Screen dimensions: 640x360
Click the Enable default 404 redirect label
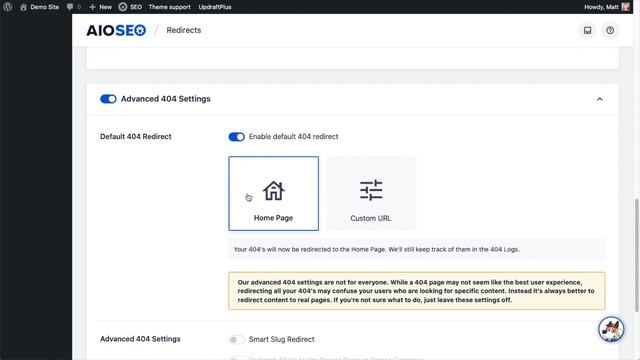click(x=293, y=137)
